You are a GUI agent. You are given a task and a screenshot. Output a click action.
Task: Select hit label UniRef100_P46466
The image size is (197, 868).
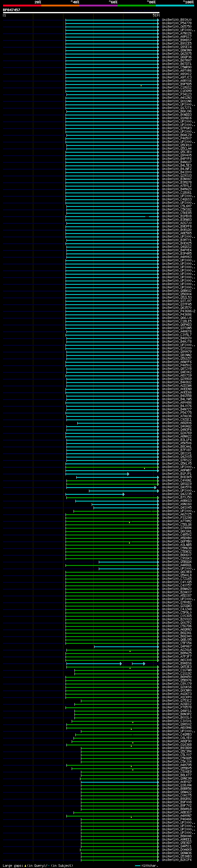tap(176, 819)
